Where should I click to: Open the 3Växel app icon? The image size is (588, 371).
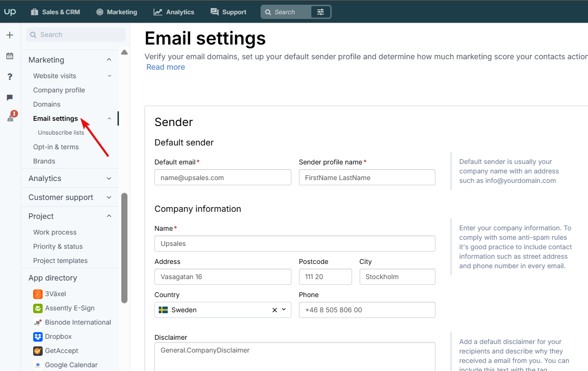(x=38, y=294)
